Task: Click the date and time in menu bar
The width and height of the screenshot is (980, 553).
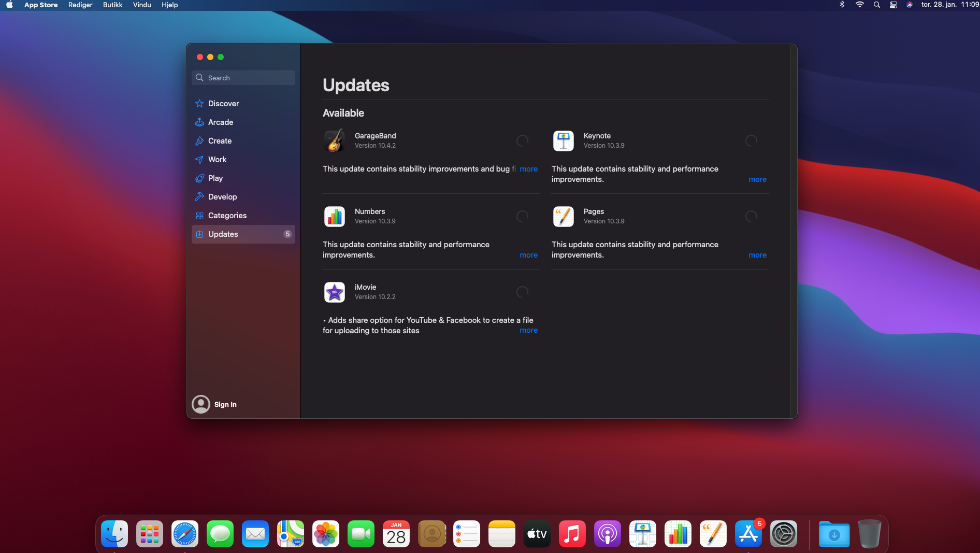Action: 950,5
